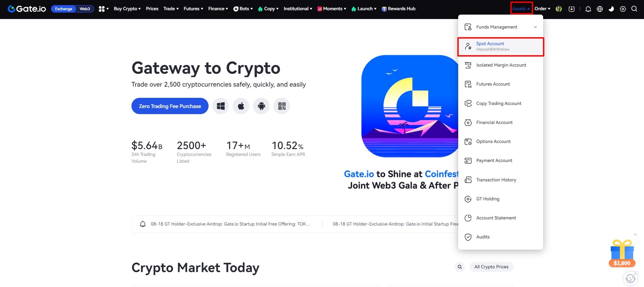The image size is (644, 287).
Task: Open the QR code download icon
Action: [x=282, y=106]
